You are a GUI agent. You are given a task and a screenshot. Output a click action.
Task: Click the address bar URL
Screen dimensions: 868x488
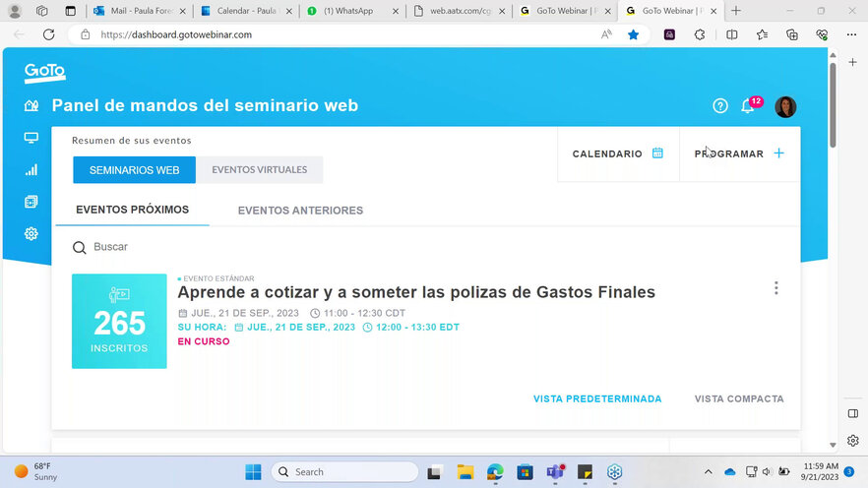point(176,34)
